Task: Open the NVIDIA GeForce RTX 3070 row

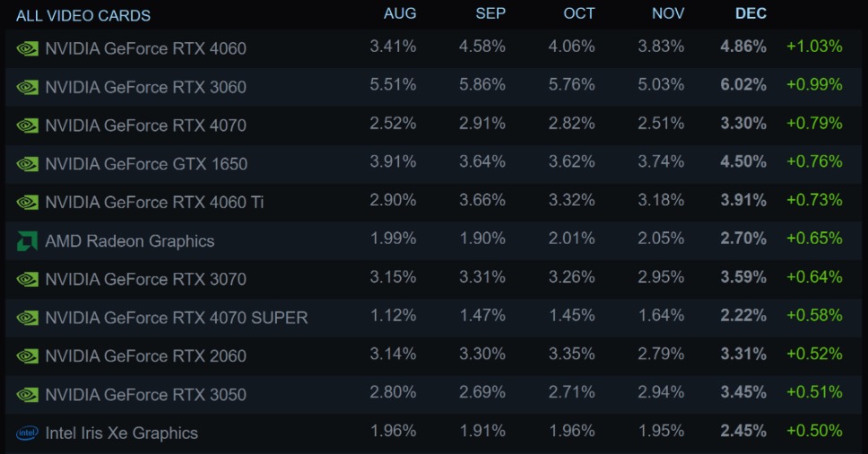Action: pyautogui.click(x=433, y=279)
